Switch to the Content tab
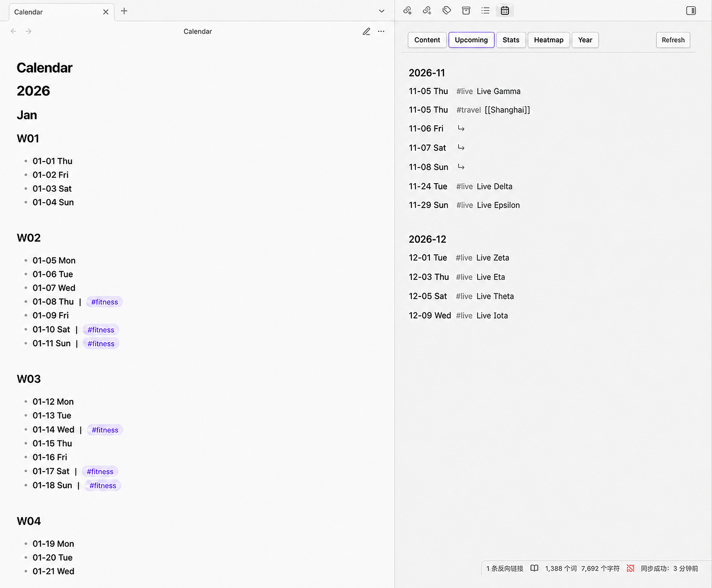The height and width of the screenshot is (588, 712). pyautogui.click(x=427, y=40)
